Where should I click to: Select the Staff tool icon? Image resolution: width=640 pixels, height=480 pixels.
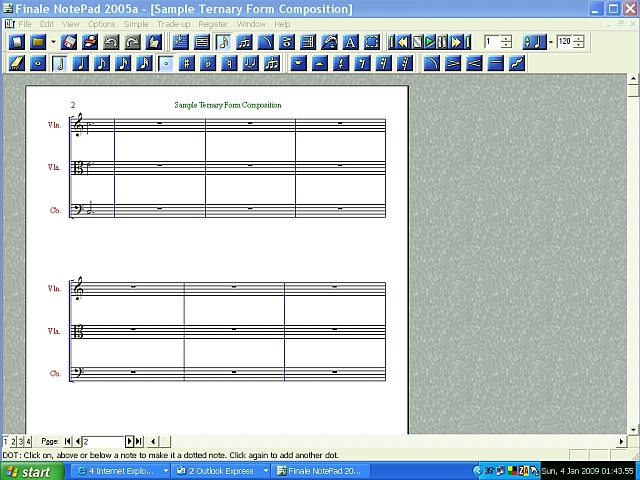click(x=180, y=42)
